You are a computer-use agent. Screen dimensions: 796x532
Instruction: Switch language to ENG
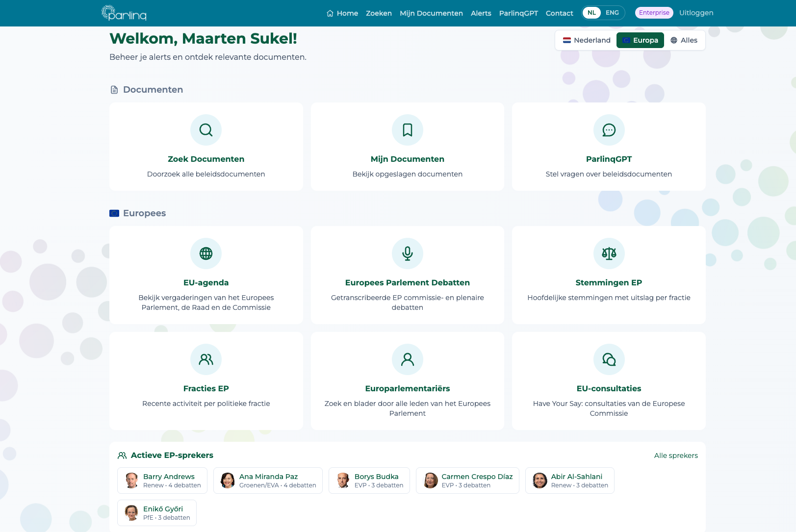click(612, 13)
